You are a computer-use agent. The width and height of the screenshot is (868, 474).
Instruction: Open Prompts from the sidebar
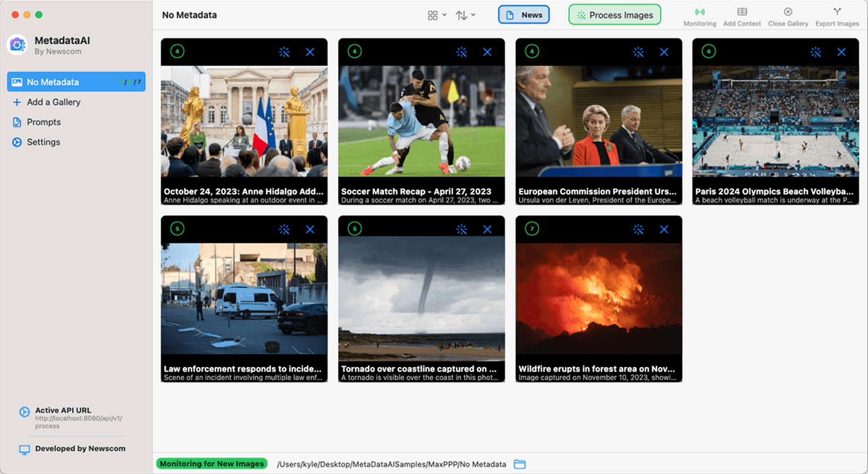(x=45, y=122)
